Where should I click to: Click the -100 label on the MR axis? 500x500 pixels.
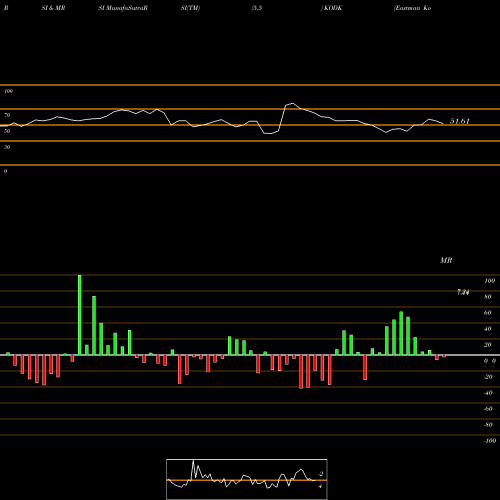490,441
